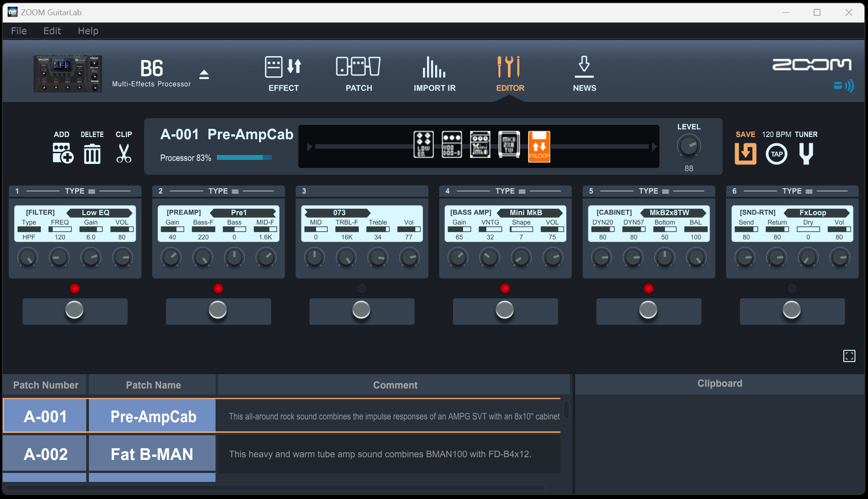Screen dimensions: 868x499
Task: Click the FxLoop Dry knob
Action: pos(808,258)
